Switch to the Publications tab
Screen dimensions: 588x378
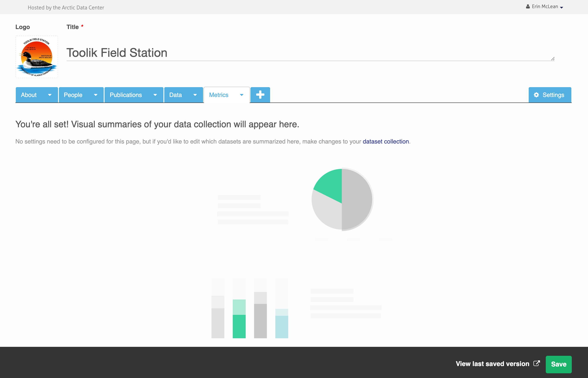tap(126, 95)
